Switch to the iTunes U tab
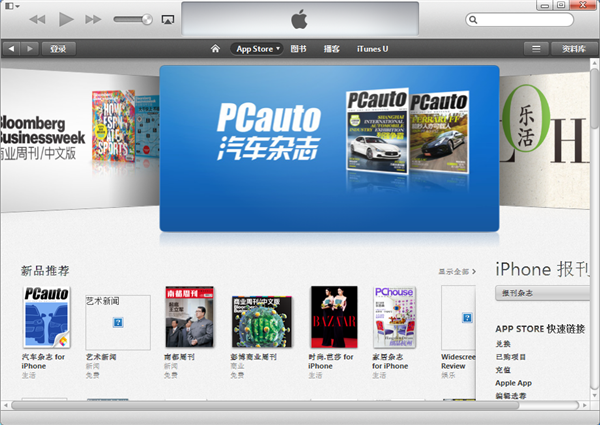Image resolution: width=600 pixels, height=425 pixels. click(372, 49)
